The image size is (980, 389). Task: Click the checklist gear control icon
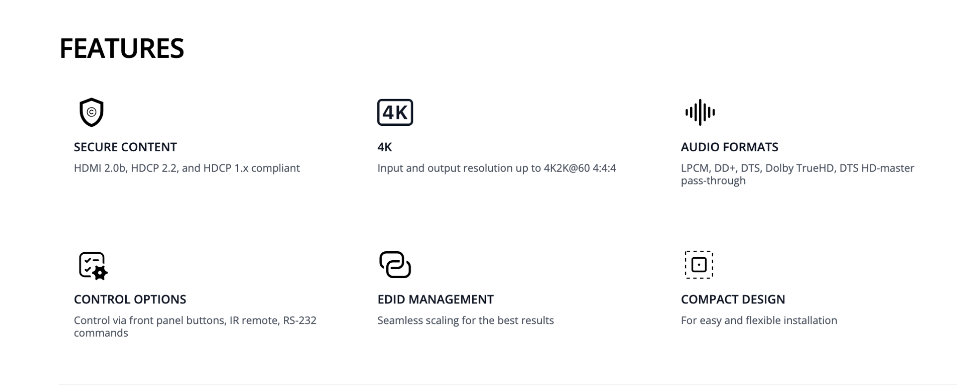pyautogui.click(x=93, y=265)
